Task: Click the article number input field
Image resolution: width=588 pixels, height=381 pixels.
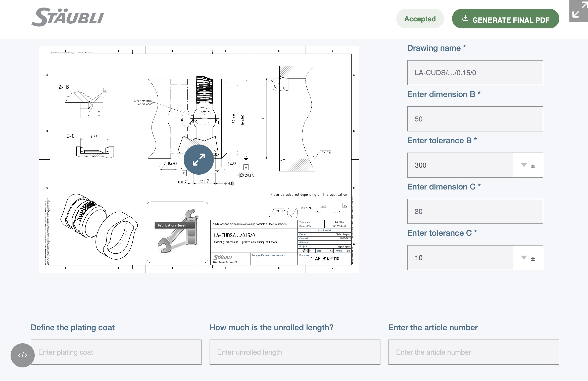Action: 474,352
